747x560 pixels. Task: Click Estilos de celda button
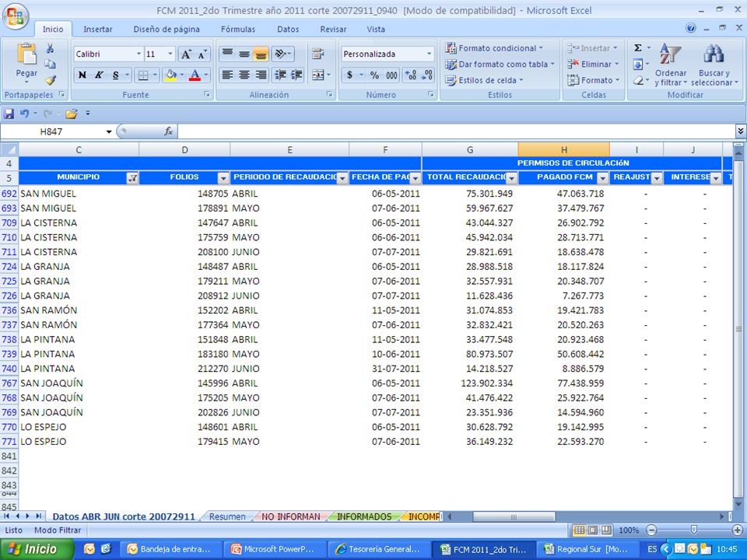[484, 80]
